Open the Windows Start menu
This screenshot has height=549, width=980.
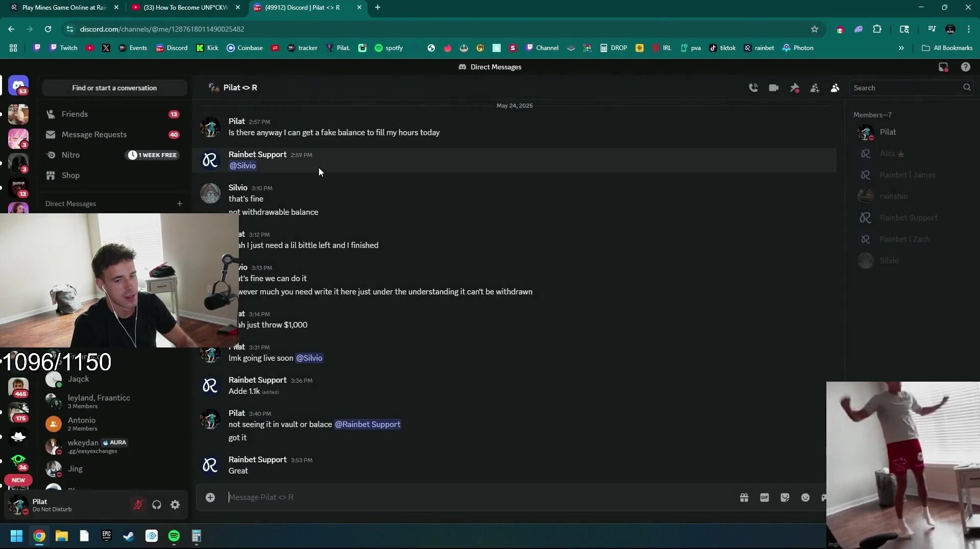coord(16,536)
